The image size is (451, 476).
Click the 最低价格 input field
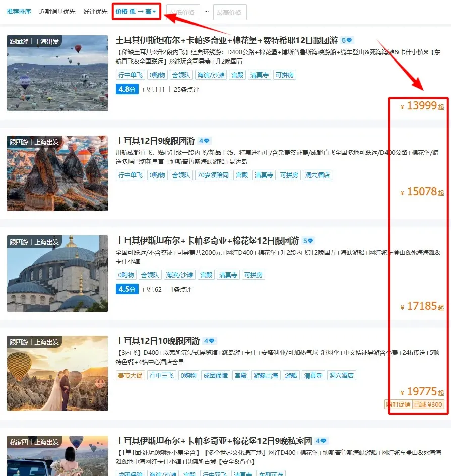183,12
